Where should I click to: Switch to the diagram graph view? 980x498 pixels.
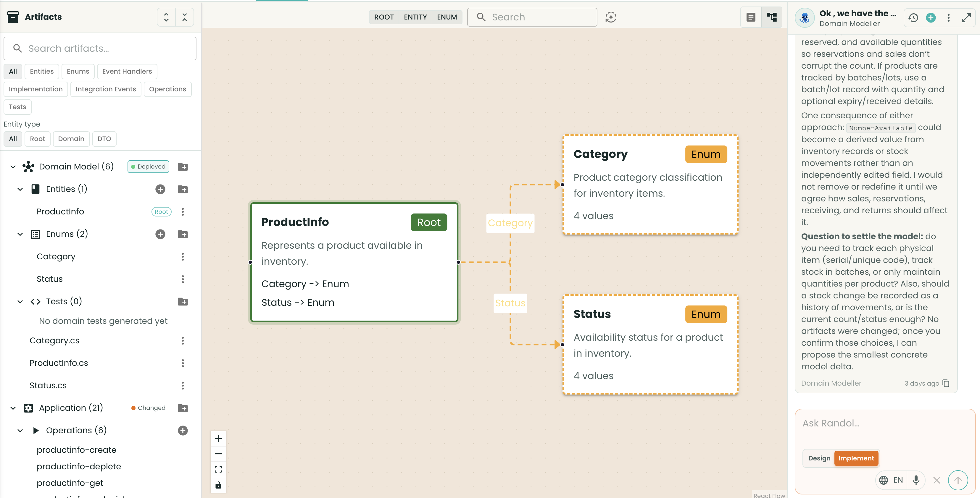tap(771, 17)
